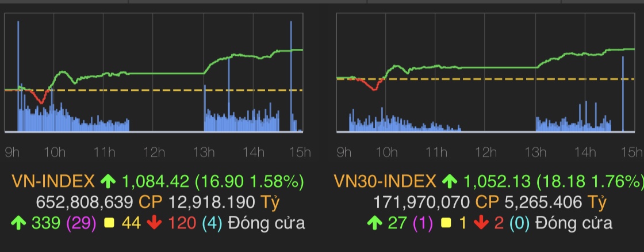Viewport: 644px width, 252px height.
Task: Click the VN-INDEX CP unit label
Action: point(150,203)
